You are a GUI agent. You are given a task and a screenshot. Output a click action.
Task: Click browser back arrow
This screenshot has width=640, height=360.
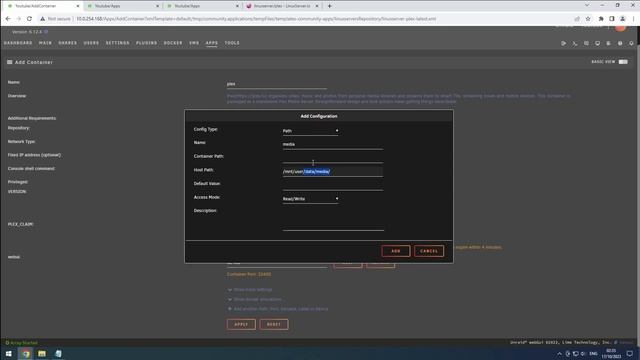(8, 19)
